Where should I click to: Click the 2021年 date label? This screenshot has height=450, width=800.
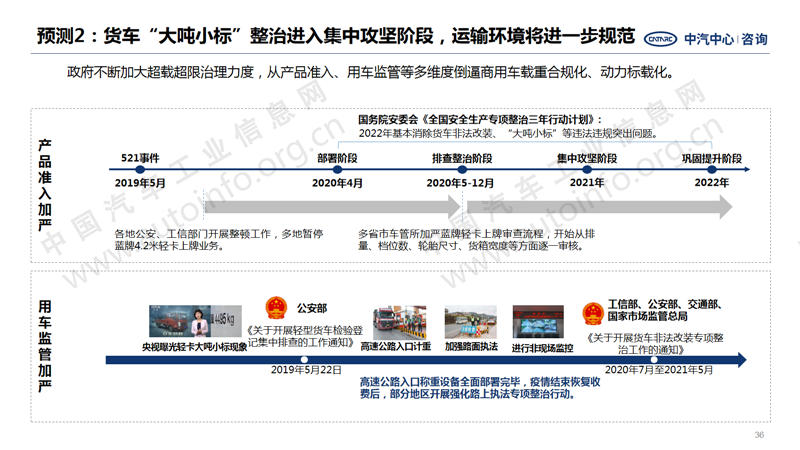[x=587, y=183]
